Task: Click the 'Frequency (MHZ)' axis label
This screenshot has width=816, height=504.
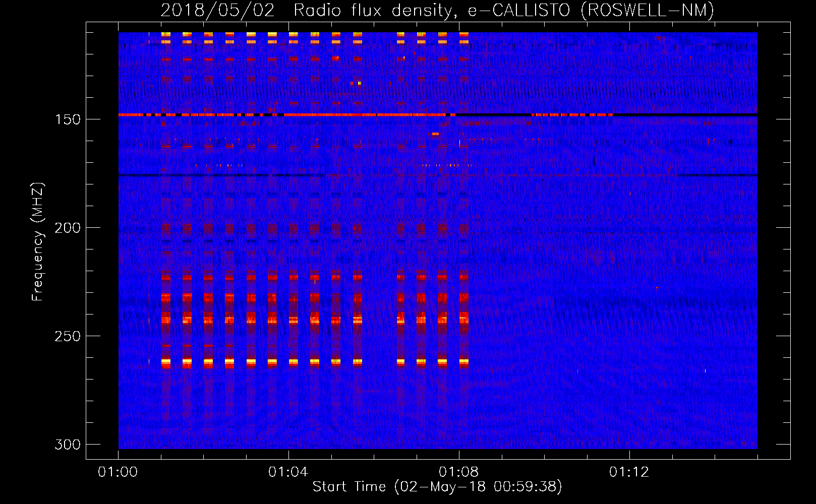Action: (38, 242)
